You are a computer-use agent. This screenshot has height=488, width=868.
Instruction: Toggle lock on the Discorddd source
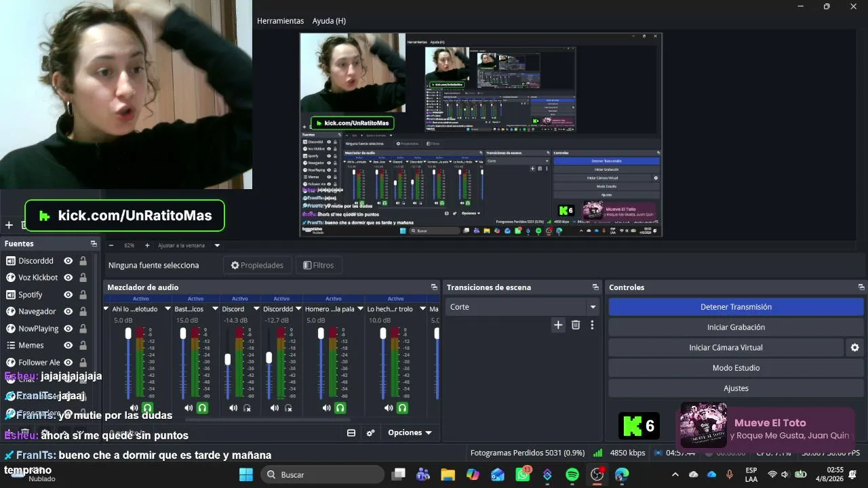[x=83, y=261]
